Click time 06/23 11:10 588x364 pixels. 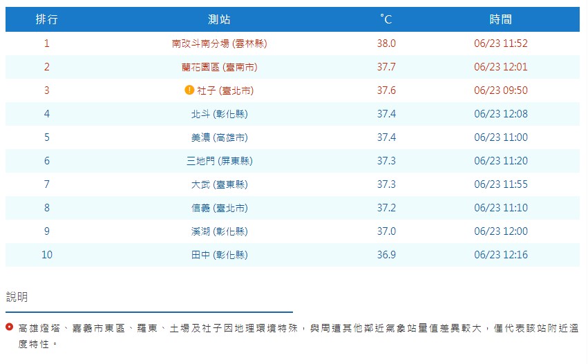tap(501, 208)
